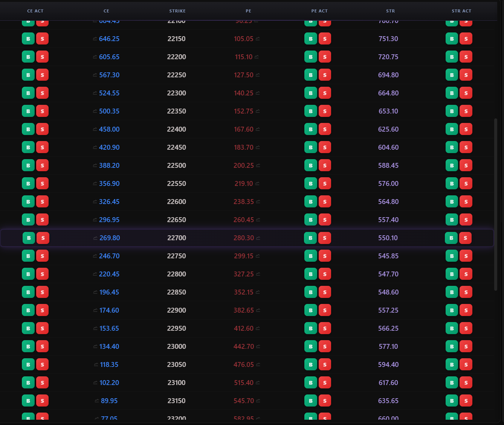Buy the 22700 put via PE ACT B
504x425 pixels.
pos(310,238)
